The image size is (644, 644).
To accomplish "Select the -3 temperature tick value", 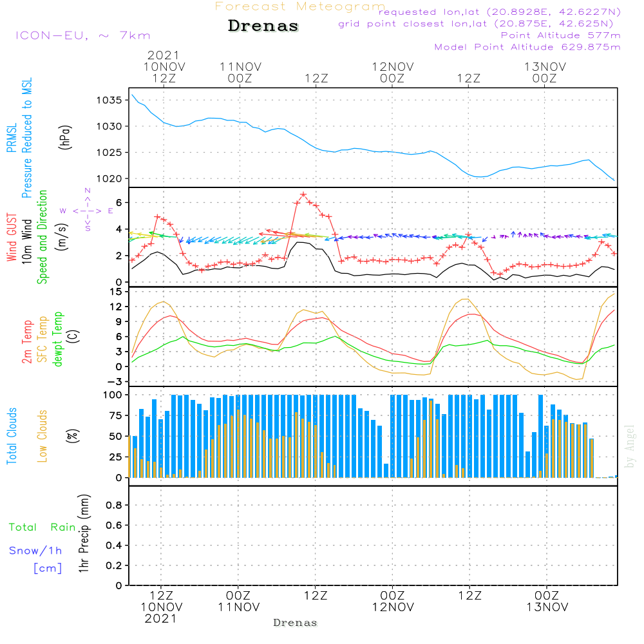I will pyautogui.click(x=115, y=381).
